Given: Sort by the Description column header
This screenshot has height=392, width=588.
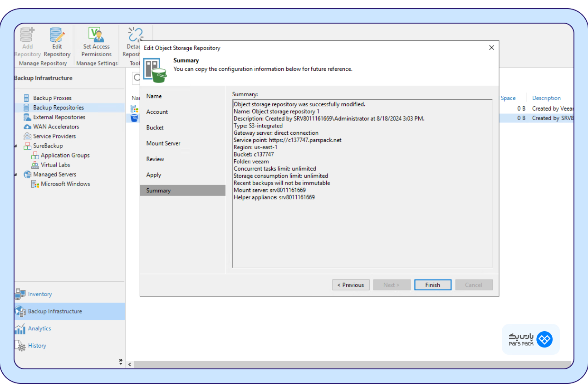Looking at the screenshot, I should click(546, 98).
